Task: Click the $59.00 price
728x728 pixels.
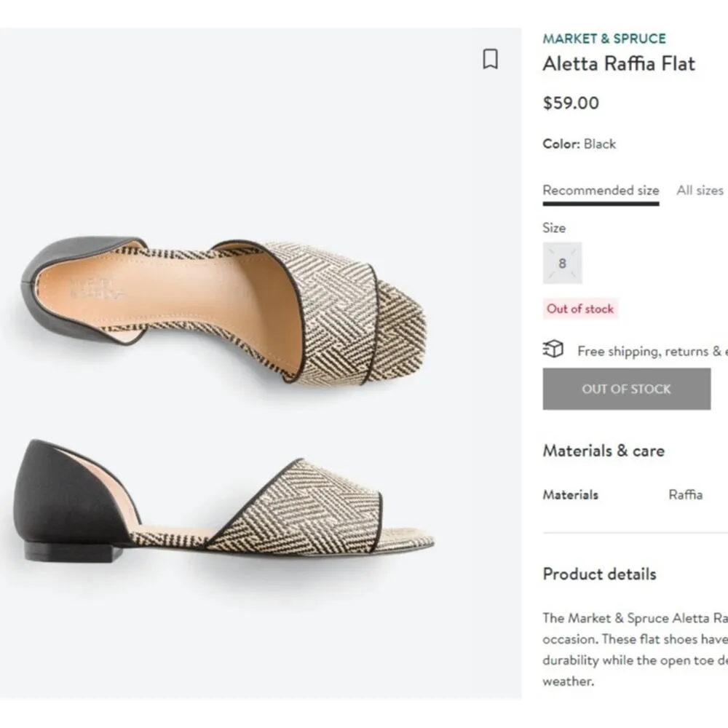Action: click(570, 103)
